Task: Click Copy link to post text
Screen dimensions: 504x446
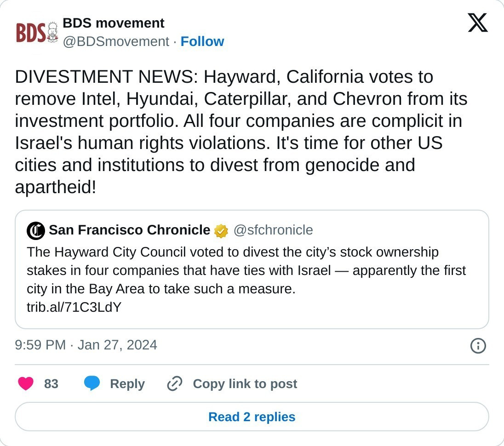Action: pos(245,384)
